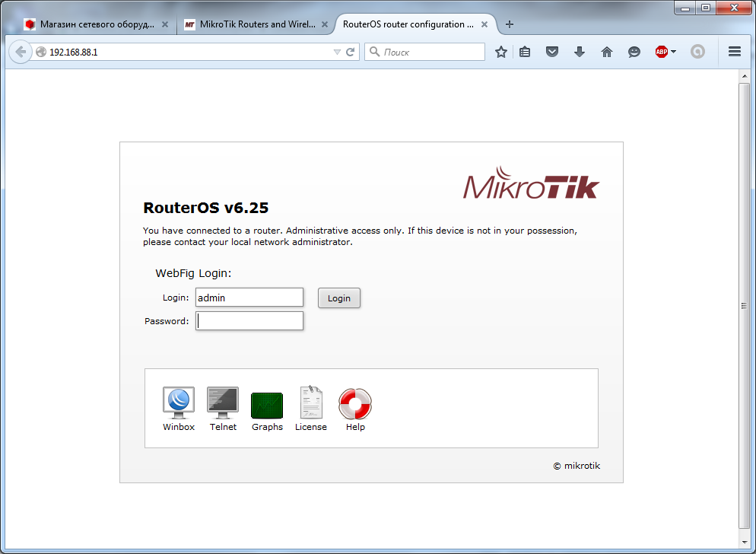Image resolution: width=756 pixels, height=554 pixels.
Task: Click the vertical page scrollbar
Action: (744, 304)
